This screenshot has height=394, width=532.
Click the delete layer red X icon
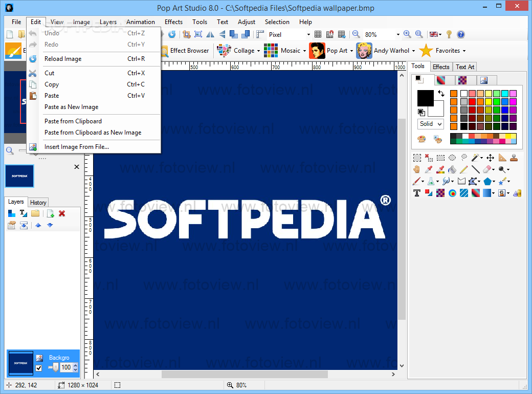pos(62,213)
